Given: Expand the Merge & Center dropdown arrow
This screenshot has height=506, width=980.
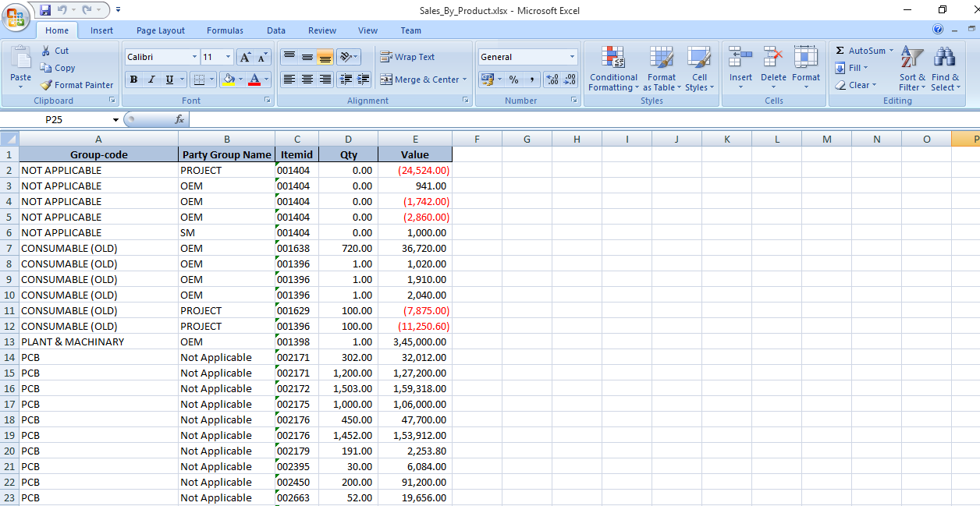Looking at the screenshot, I should tap(464, 80).
